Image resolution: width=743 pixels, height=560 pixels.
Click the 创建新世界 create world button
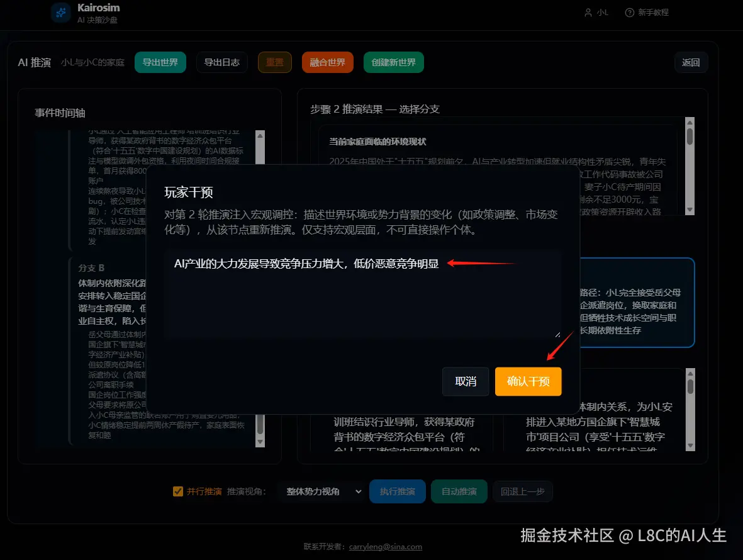point(393,62)
